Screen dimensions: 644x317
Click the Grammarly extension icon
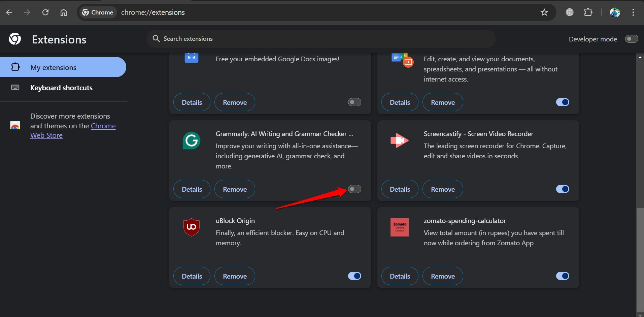[191, 140]
